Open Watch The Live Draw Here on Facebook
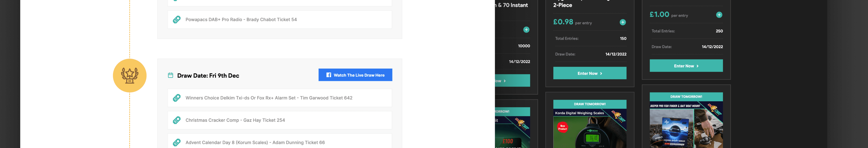This screenshot has width=868, height=148. pos(355,75)
